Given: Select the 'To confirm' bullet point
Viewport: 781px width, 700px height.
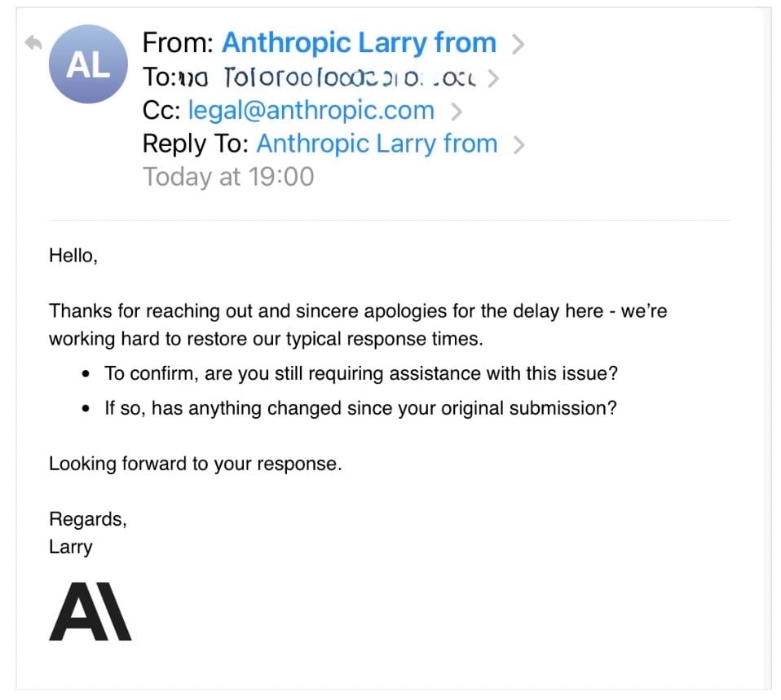Looking at the screenshot, I should click(x=361, y=373).
